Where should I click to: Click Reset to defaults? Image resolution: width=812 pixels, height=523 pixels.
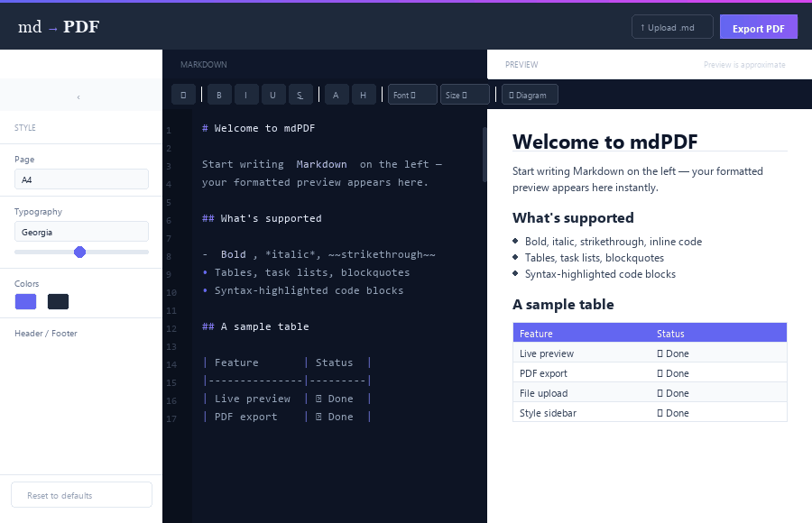(x=81, y=494)
